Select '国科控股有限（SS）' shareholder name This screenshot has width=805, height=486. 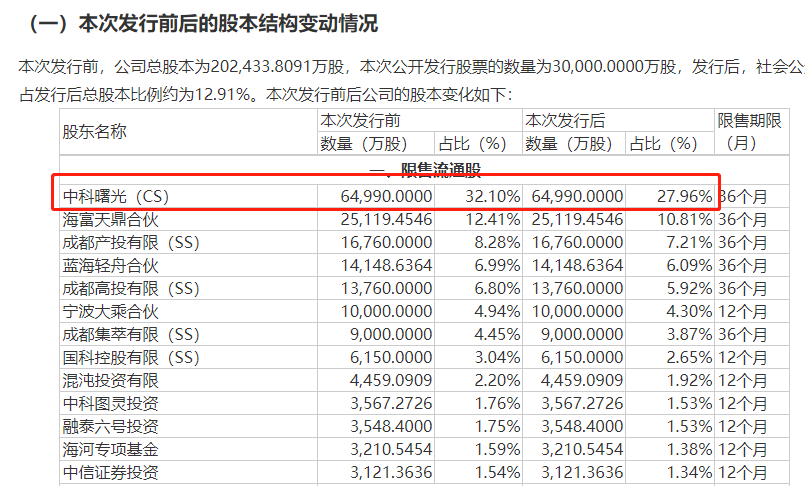(131, 358)
